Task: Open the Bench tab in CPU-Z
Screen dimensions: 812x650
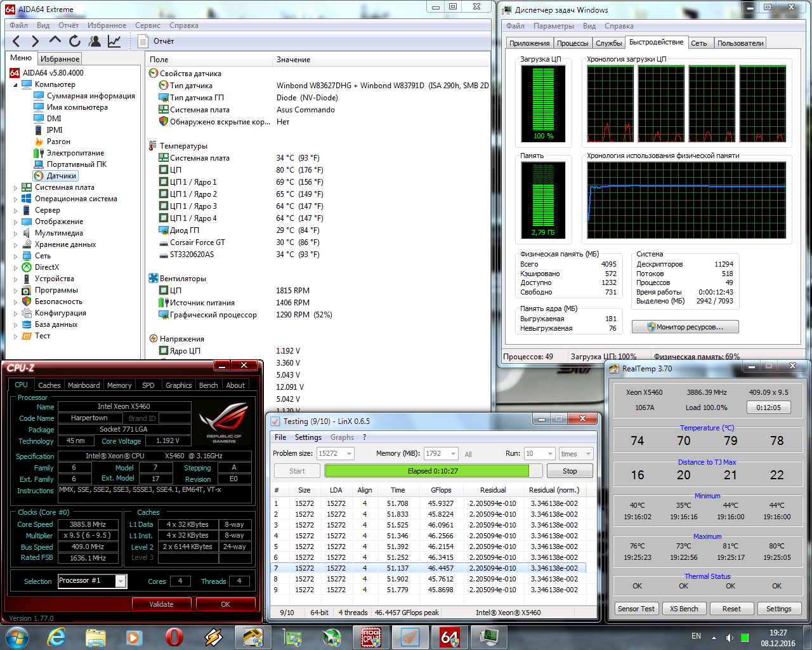Action: [x=208, y=385]
